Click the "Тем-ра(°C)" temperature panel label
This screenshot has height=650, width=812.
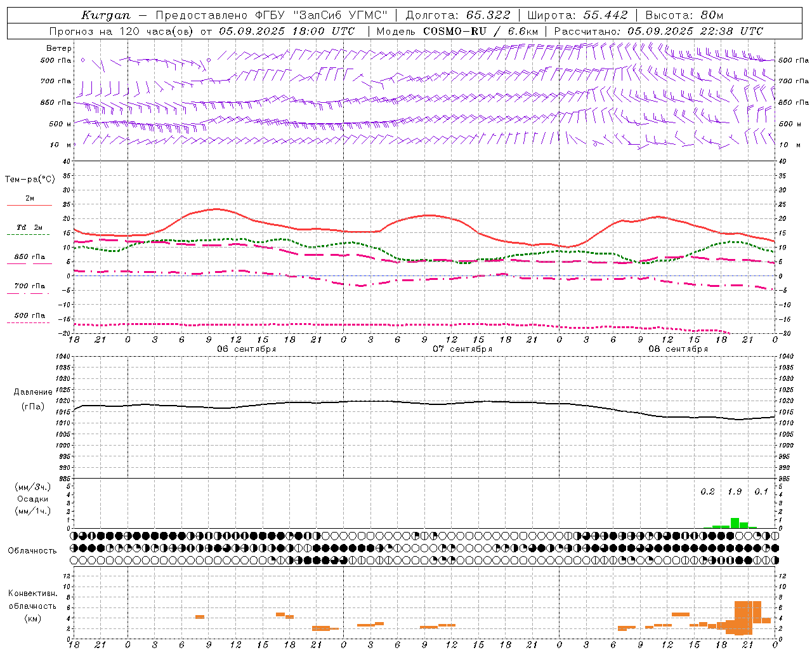point(30,180)
